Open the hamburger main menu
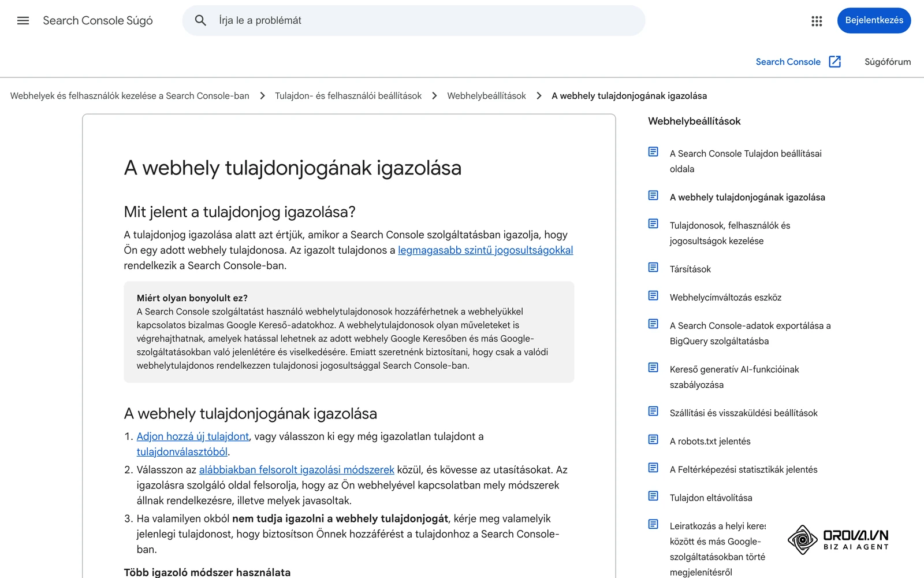This screenshot has height=578, width=924. coord(23,21)
